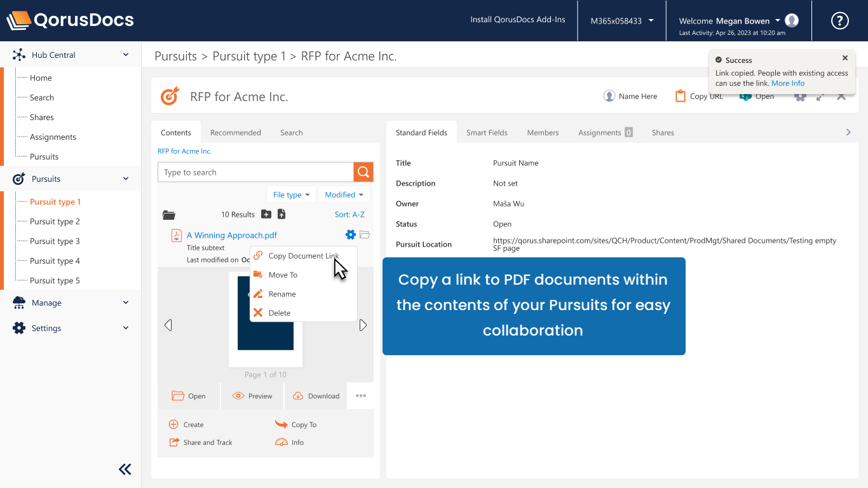Open the Assignments tab in the details panel
The image size is (868, 488).
(x=605, y=132)
